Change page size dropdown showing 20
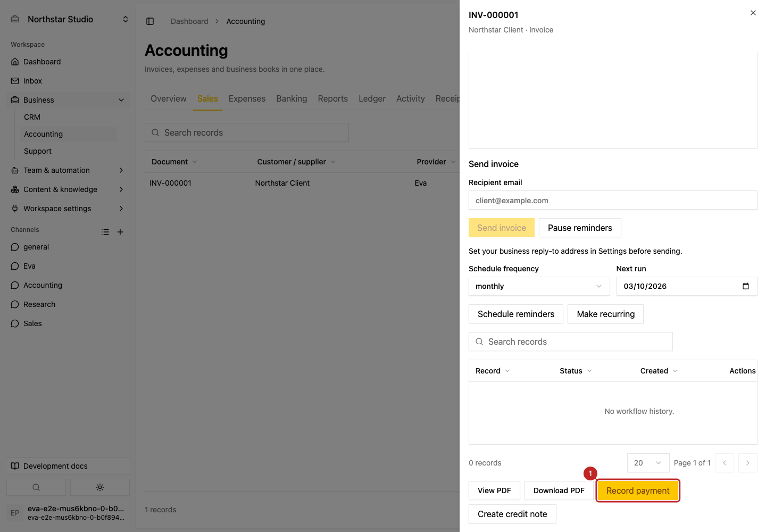The image size is (766, 532). 648,463
